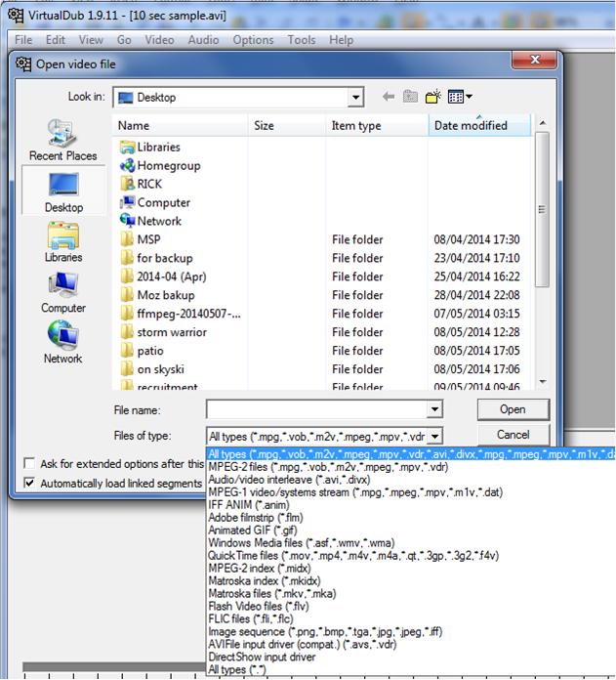The height and width of the screenshot is (680, 616).
Task: Close the Open video file dialog
Action: (x=534, y=60)
